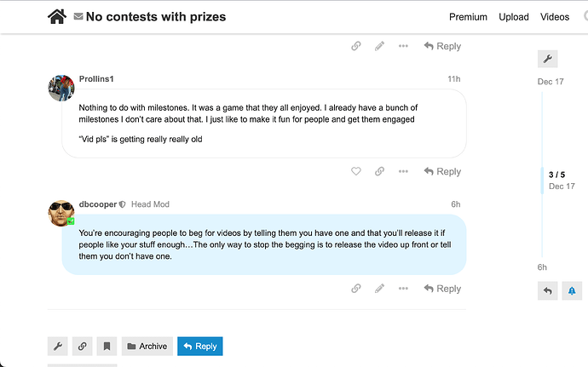
Task: Open the Videos section
Action: (555, 17)
